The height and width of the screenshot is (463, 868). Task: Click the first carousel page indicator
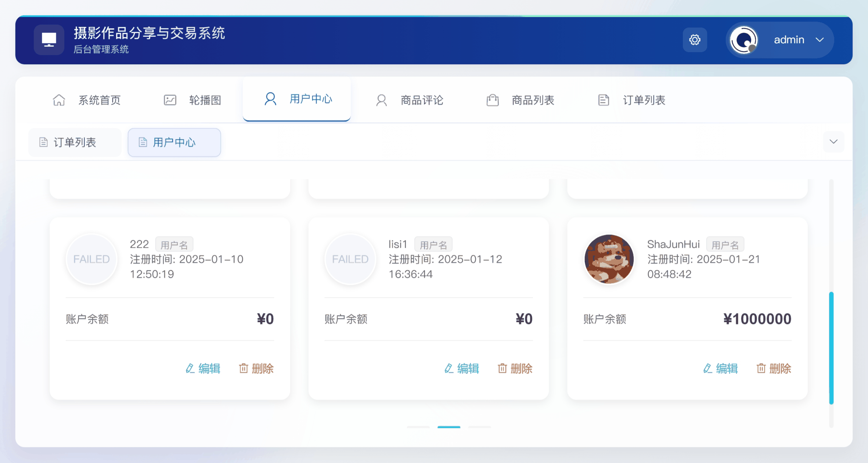click(x=418, y=427)
